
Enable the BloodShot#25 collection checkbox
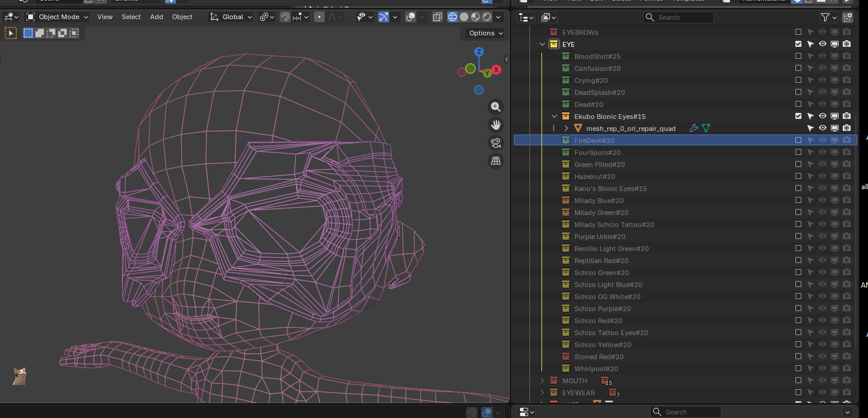click(798, 56)
